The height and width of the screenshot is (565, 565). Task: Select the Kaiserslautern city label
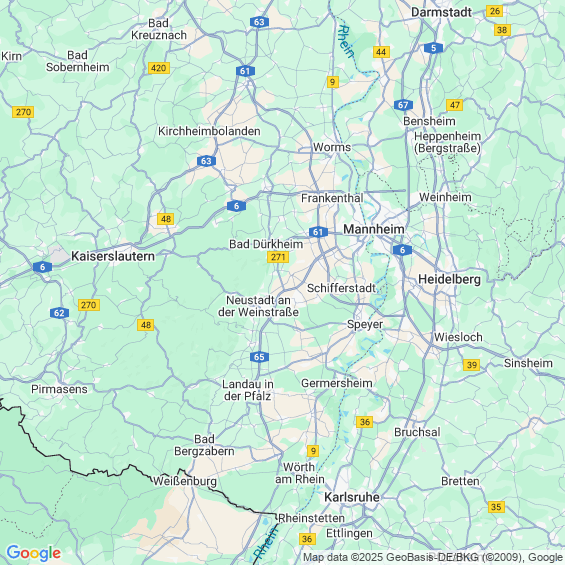pos(113,256)
